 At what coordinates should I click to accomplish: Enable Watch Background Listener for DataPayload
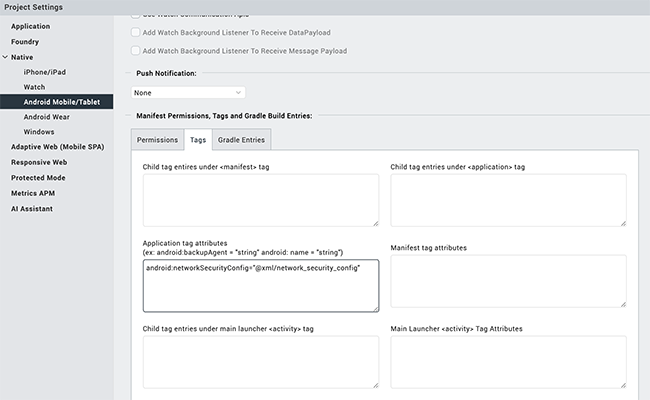point(136,32)
